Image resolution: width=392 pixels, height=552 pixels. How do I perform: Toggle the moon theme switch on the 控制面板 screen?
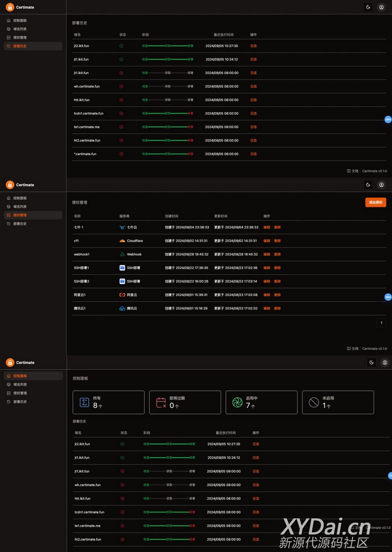click(x=372, y=362)
